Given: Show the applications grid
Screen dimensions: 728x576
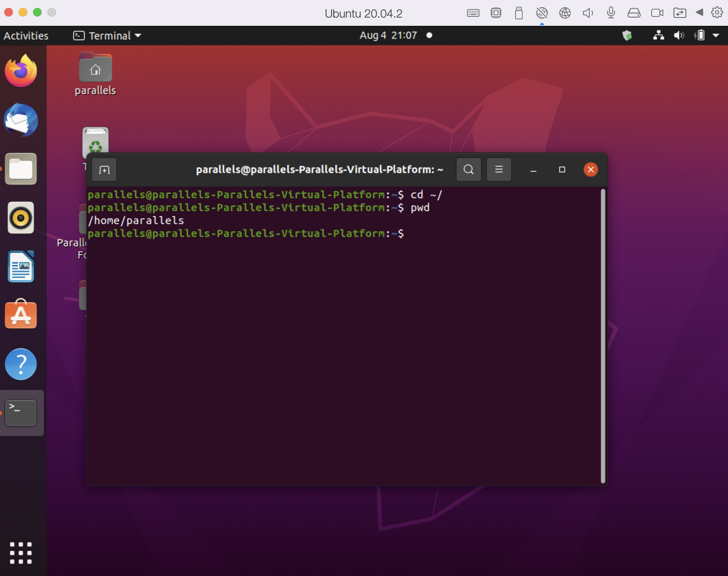Looking at the screenshot, I should 21,553.
